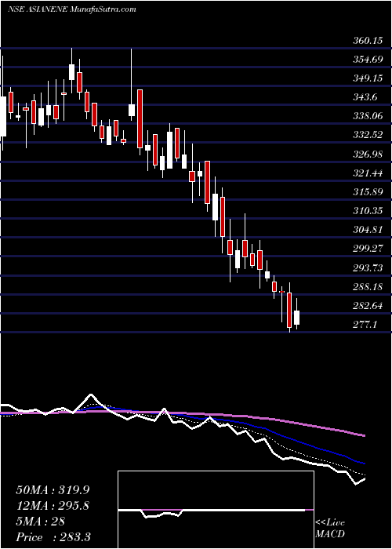
Task: Click the Price : 283.3 readout
Action: [x=52, y=537]
